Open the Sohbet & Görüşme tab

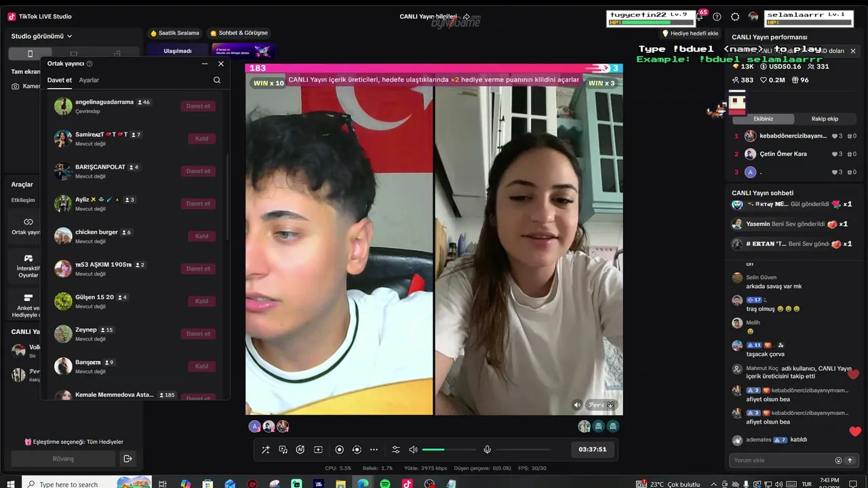click(x=239, y=33)
